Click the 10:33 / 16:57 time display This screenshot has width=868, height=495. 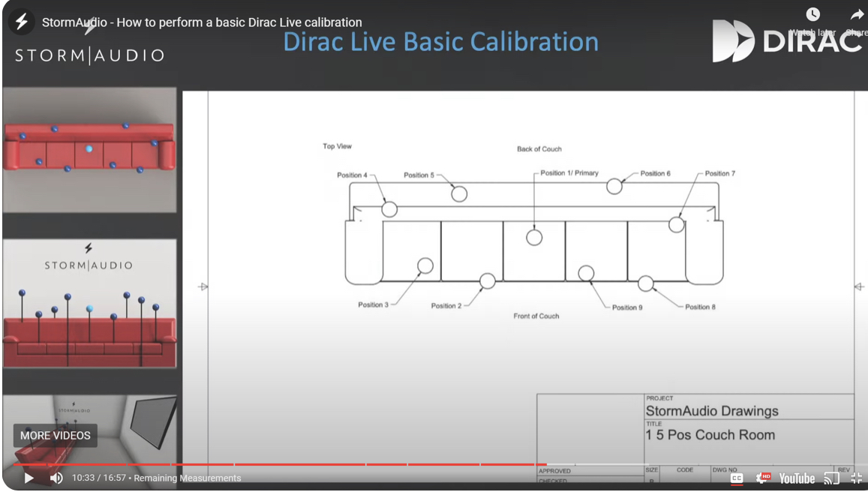(x=99, y=478)
